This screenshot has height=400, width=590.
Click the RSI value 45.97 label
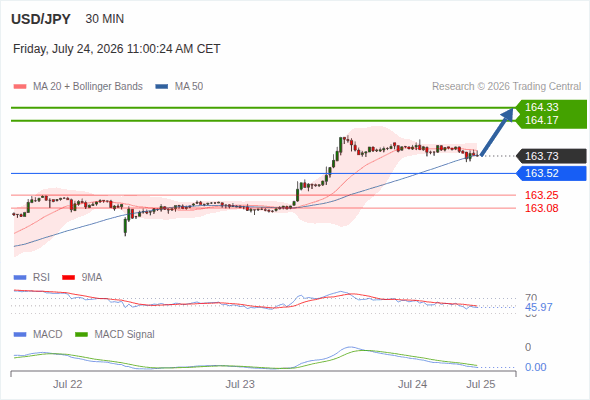click(x=538, y=307)
